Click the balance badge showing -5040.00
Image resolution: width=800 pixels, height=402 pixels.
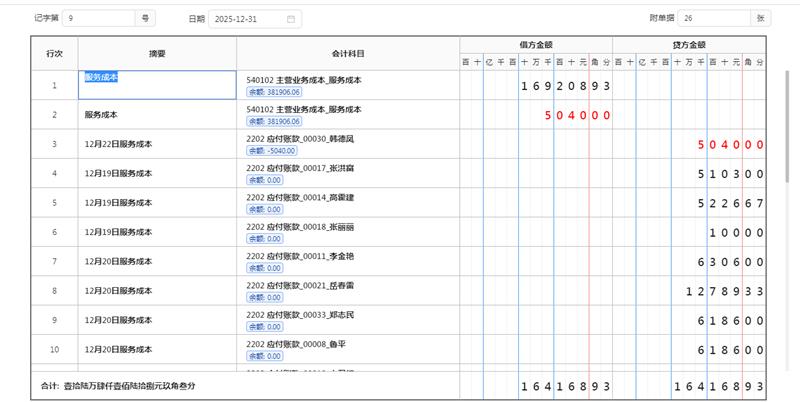pos(266,151)
